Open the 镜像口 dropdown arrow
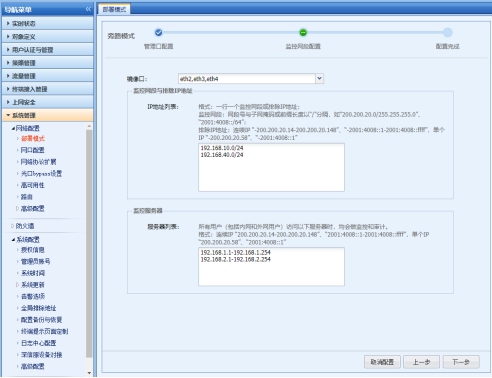The image size is (492, 378). 319,79
